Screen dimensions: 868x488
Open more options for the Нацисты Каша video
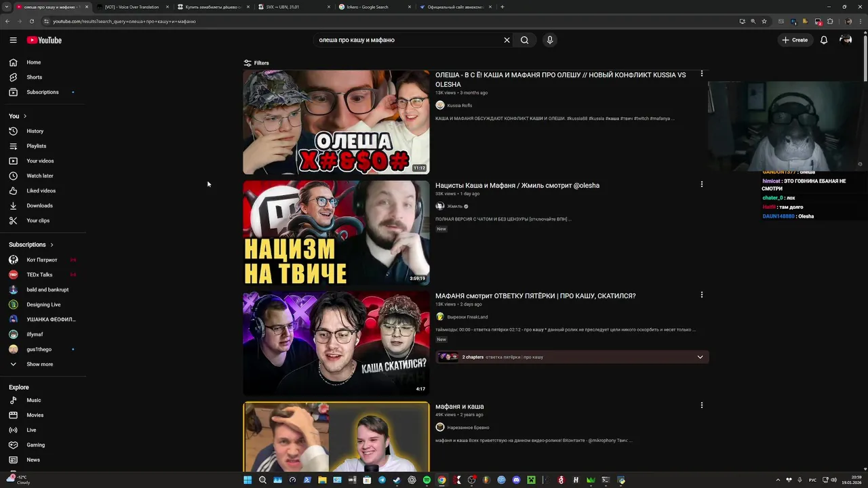click(x=702, y=184)
